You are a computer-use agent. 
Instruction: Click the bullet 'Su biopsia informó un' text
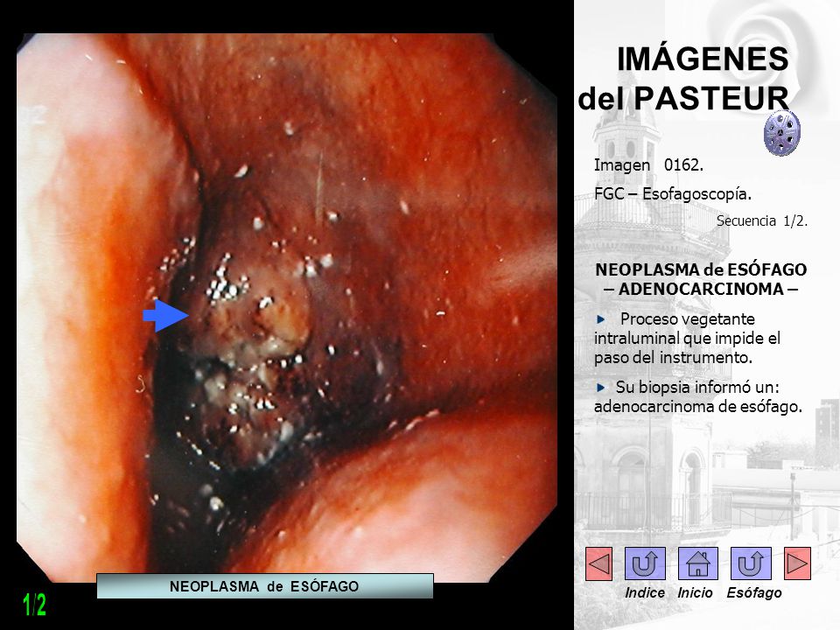pos(698,396)
